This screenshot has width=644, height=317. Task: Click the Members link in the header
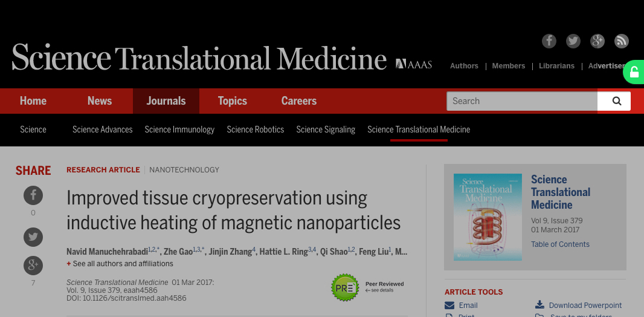[x=509, y=66]
